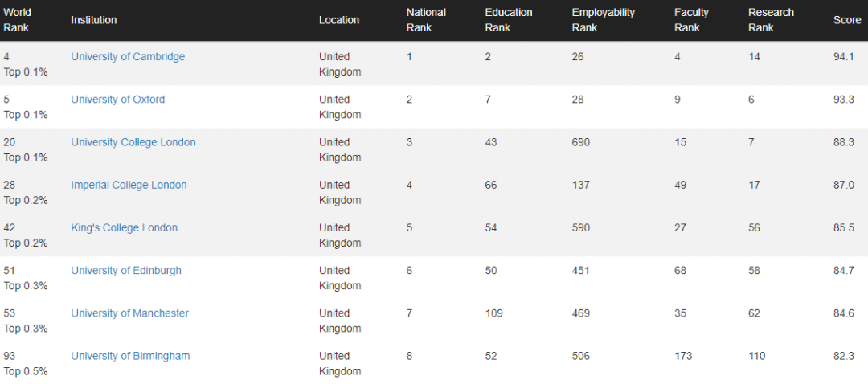This screenshot has width=868, height=384.
Task: Open the University of Edinburgh link
Action: pyautogui.click(x=126, y=271)
